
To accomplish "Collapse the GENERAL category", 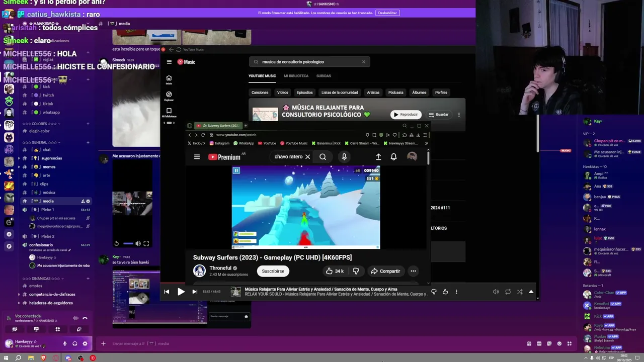I will pos(47,142).
